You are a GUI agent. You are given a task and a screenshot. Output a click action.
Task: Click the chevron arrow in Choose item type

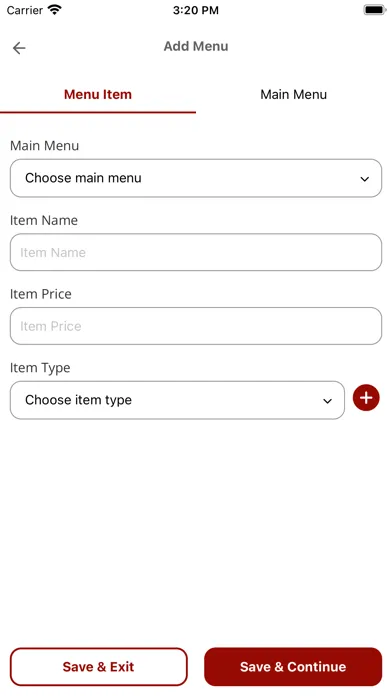point(327,401)
